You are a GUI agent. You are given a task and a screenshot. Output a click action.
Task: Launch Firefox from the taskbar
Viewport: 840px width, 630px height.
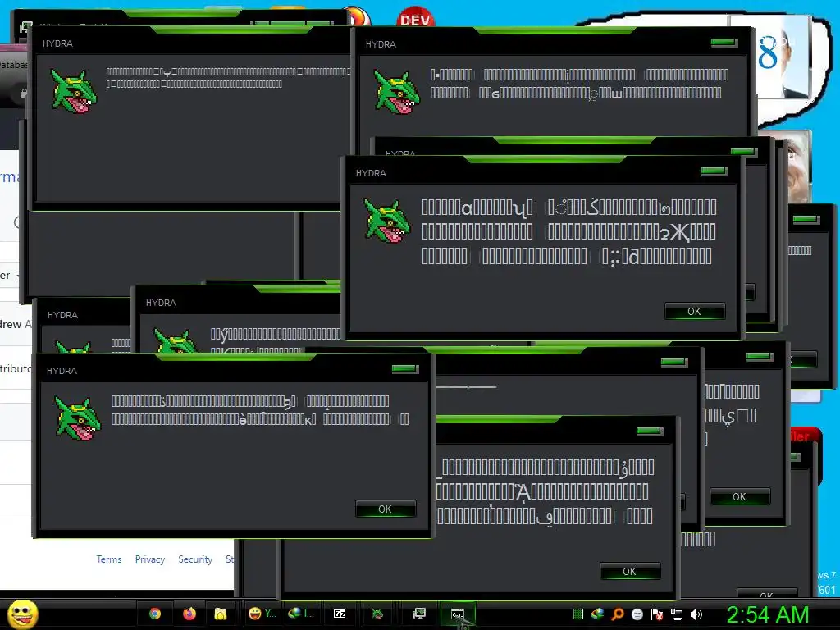pos(189,614)
